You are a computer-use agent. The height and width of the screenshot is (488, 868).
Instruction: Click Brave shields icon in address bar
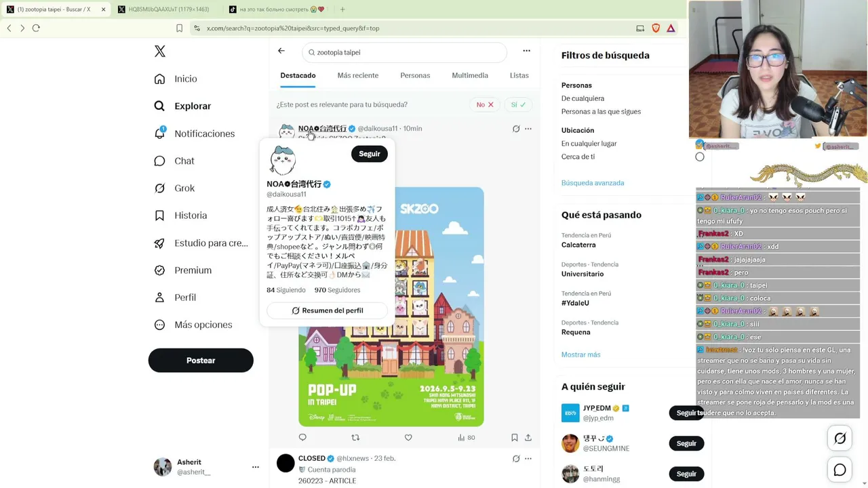click(x=656, y=28)
